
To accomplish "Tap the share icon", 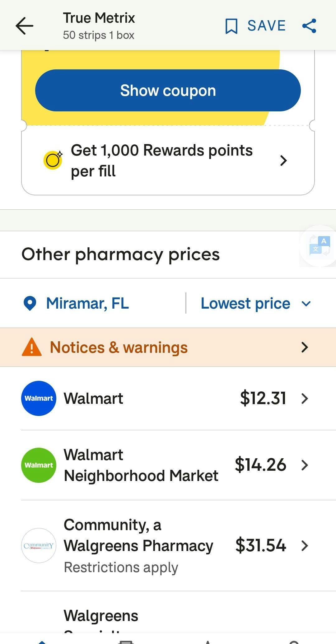I will [309, 26].
